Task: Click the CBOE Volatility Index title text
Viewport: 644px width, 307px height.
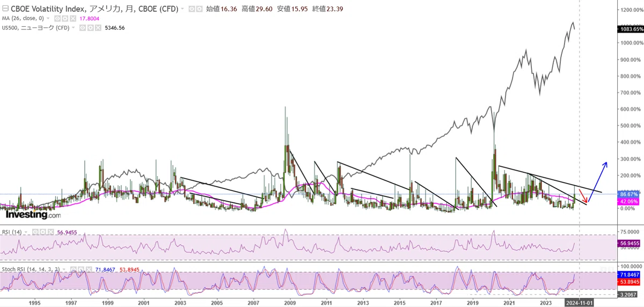Action: [x=94, y=9]
